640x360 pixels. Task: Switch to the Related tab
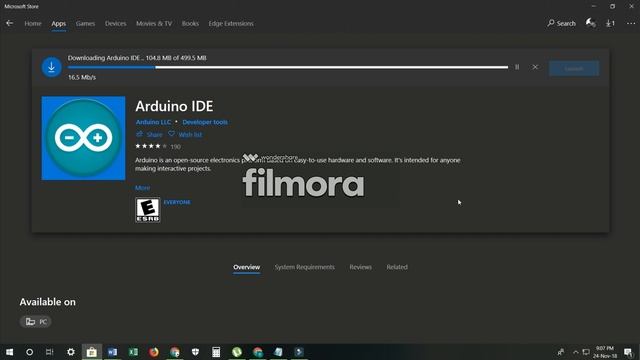pos(397,267)
